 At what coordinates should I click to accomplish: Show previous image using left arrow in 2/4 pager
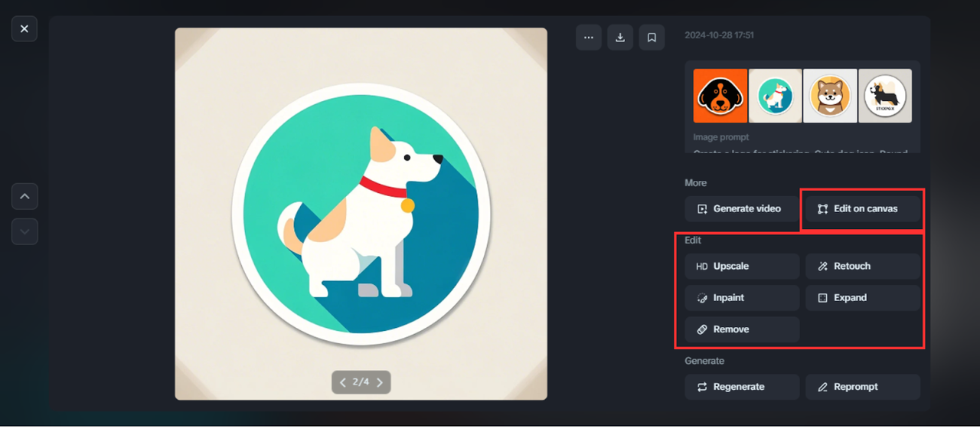(343, 382)
